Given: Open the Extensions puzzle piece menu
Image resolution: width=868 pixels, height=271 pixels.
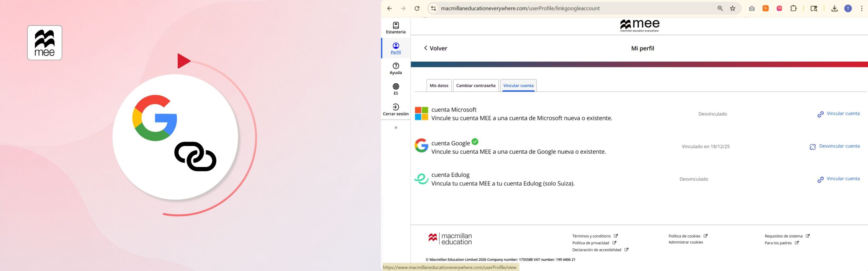Looking at the screenshot, I should pyautogui.click(x=793, y=8).
